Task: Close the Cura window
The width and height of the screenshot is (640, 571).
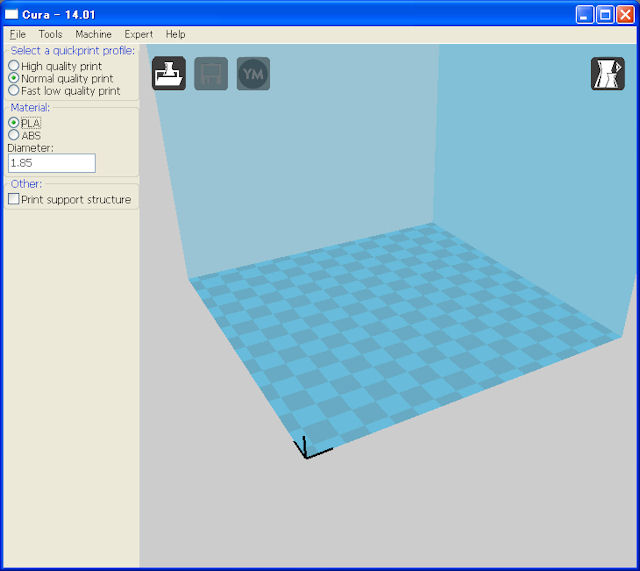Action: 625,15
